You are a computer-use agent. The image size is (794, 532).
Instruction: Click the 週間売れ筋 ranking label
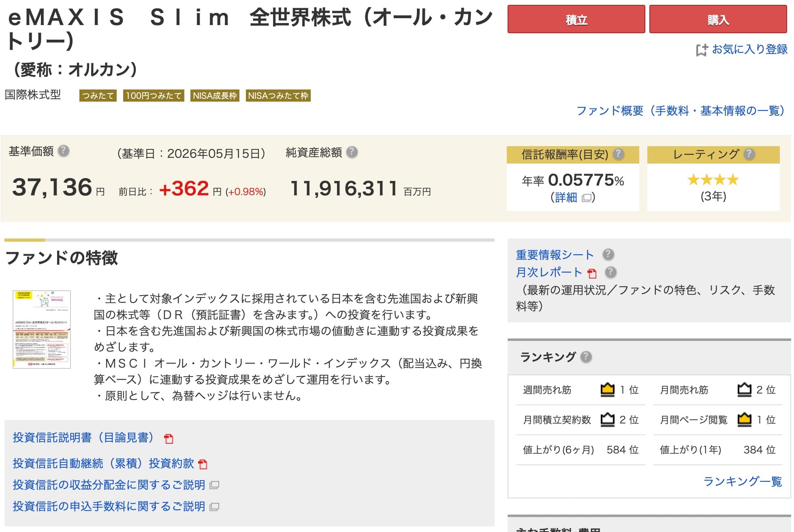tap(547, 390)
